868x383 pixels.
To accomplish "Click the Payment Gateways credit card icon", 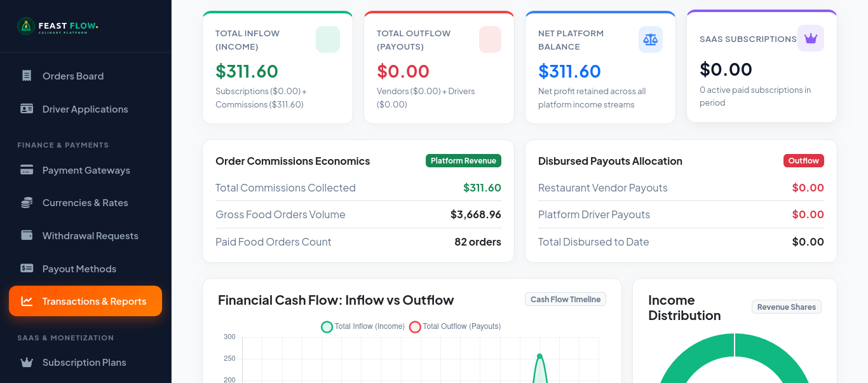I will [x=27, y=170].
